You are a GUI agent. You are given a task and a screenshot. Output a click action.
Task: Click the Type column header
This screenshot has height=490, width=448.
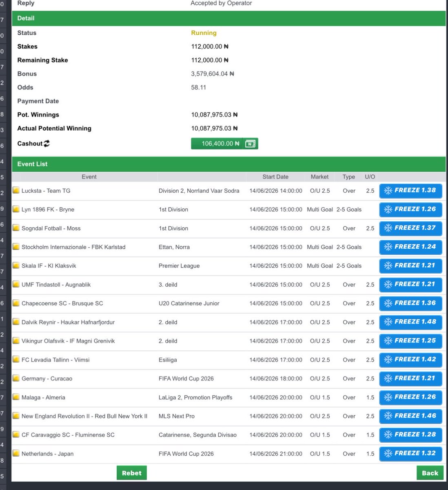[x=349, y=177]
